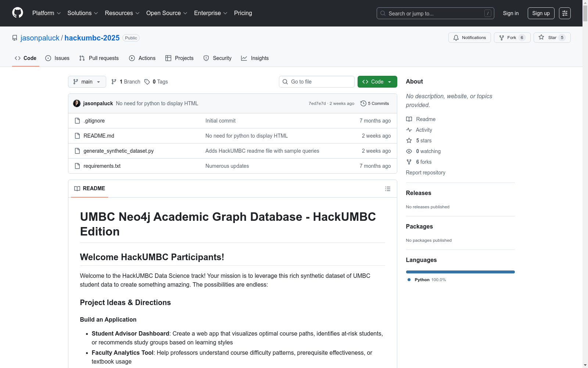Viewport: 588px width, 368px height.
Task: View the 1 Branch link
Action: click(126, 82)
